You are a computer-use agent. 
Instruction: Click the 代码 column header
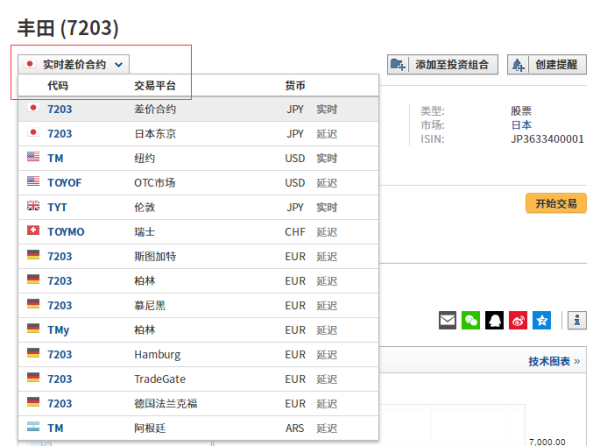click(x=58, y=85)
